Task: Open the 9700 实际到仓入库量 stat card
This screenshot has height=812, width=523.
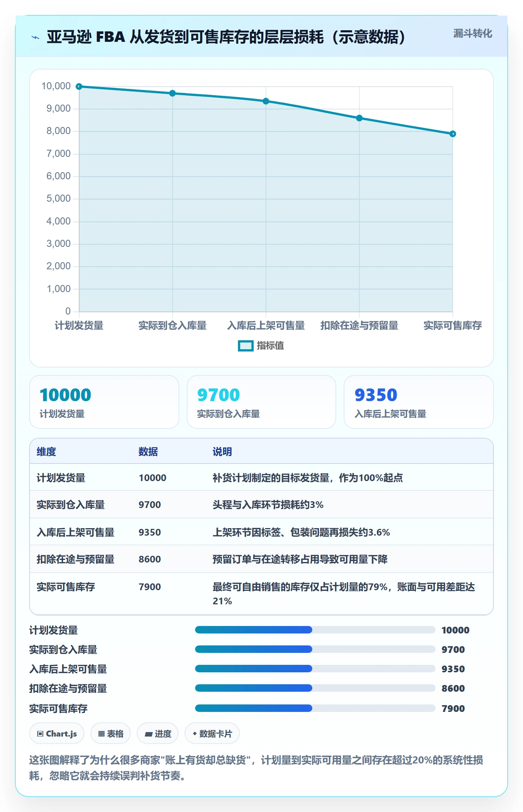Action: (261, 402)
